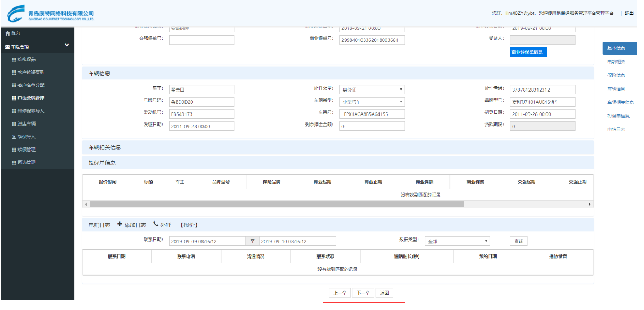
Task: Click the grid icon beside 进店车辆
Action: pos(14,123)
